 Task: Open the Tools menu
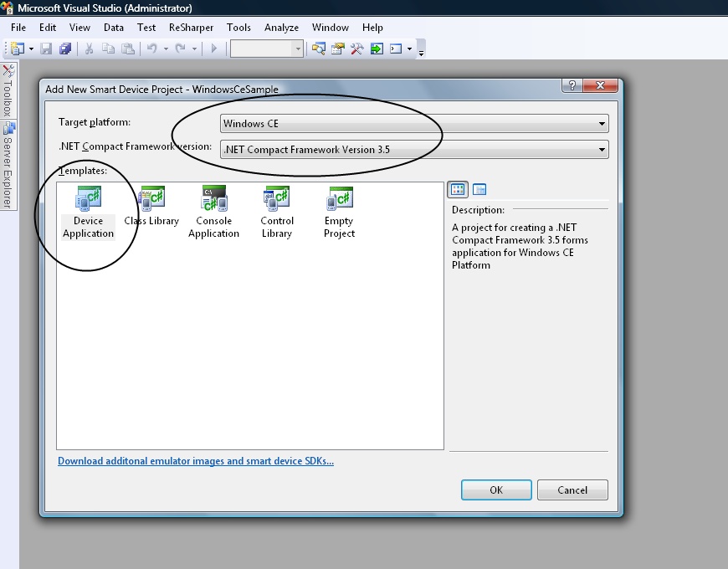[238, 28]
